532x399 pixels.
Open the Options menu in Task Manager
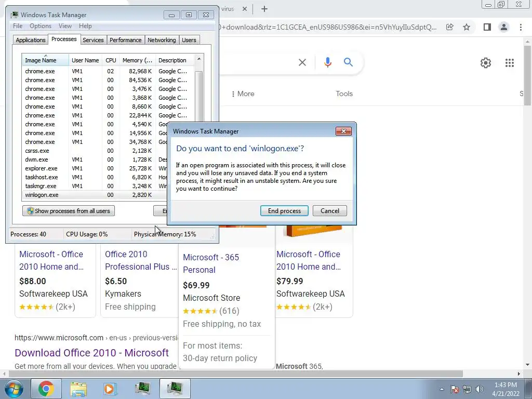(x=41, y=26)
